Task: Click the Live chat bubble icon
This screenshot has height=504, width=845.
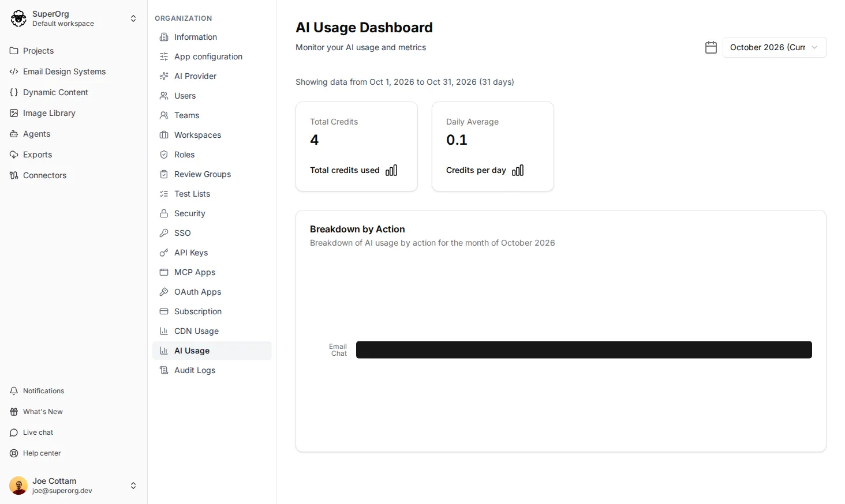Action: (x=14, y=432)
